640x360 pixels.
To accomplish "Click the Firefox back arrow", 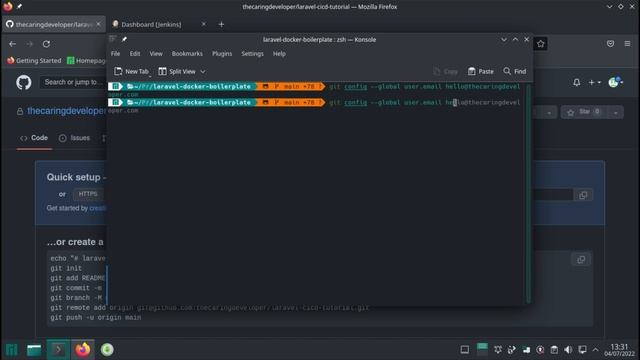I will point(13,44).
